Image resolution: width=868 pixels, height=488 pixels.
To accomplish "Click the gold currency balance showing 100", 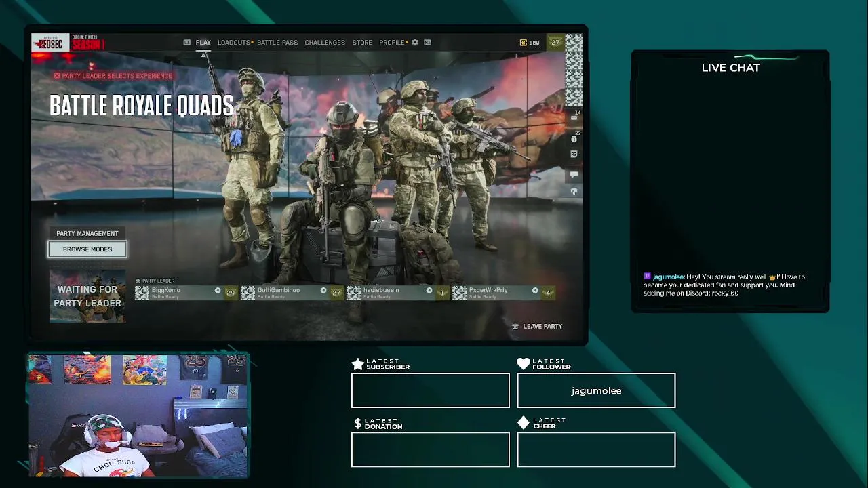I will [530, 43].
